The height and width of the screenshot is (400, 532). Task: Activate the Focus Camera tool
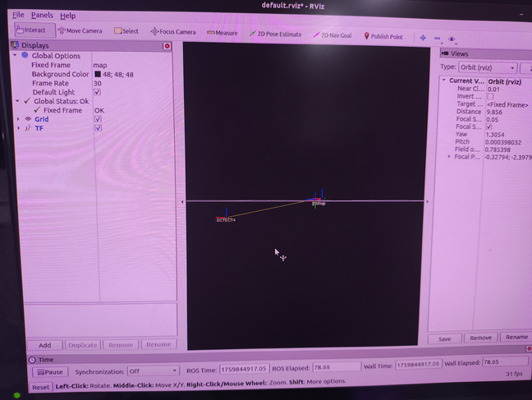click(x=173, y=32)
